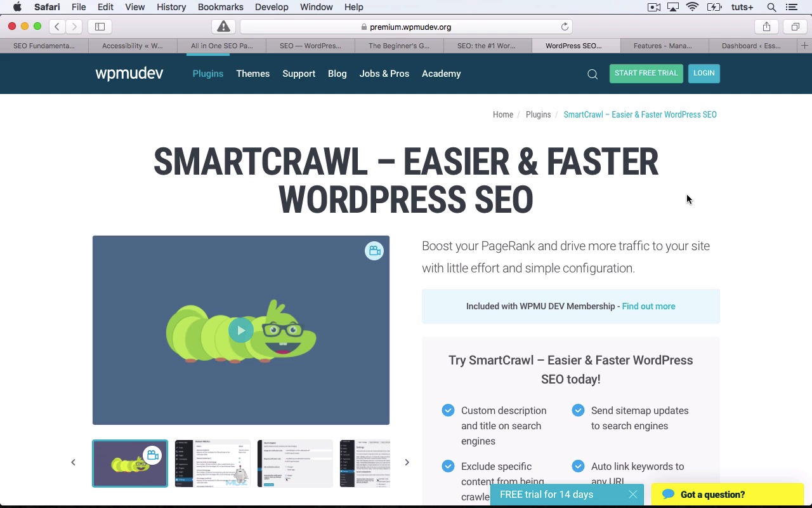Open Themes in site navigation
812x508 pixels.
[253, 74]
